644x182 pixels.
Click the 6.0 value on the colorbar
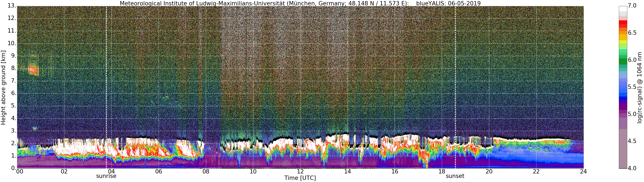(x=632, y=60)
